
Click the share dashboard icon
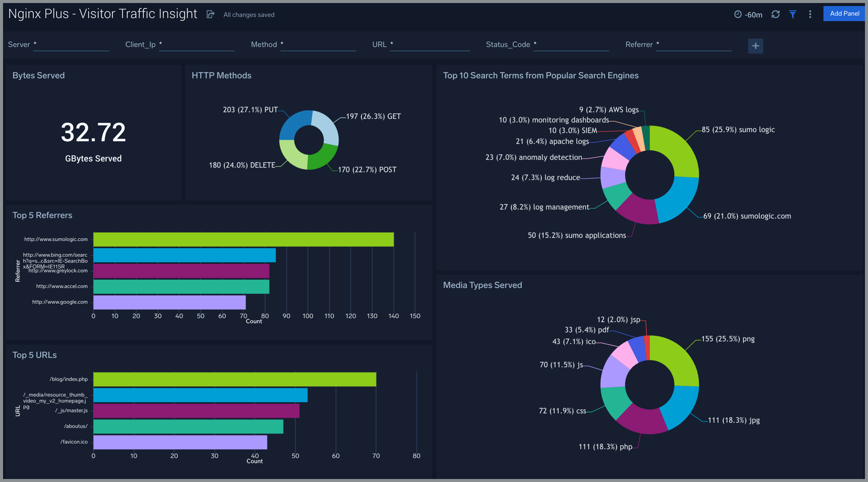210,14
